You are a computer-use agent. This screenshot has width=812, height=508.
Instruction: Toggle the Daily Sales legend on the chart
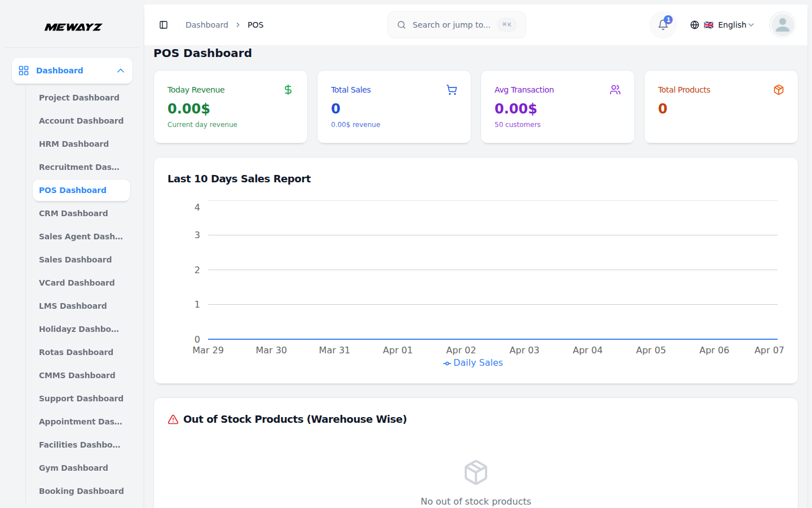[x=473, y=362]
